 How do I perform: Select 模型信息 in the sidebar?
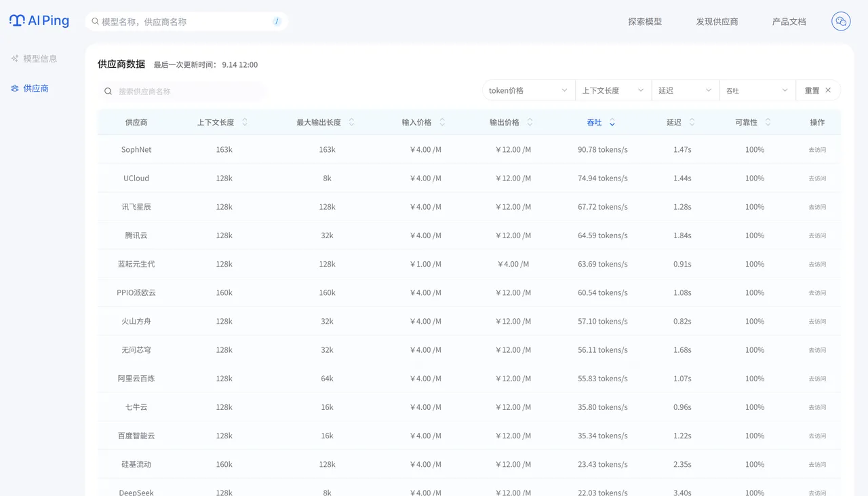pyautogui.click(x=40, y=58)
